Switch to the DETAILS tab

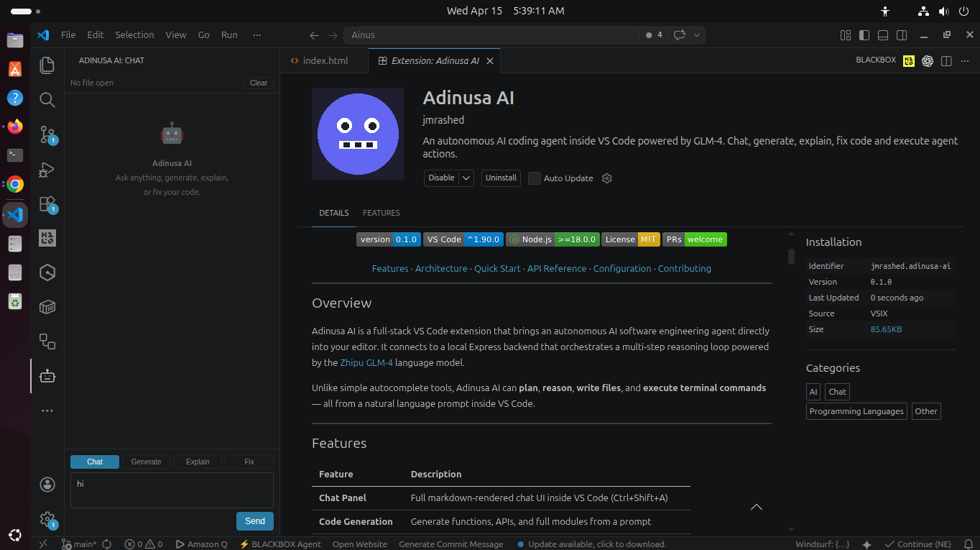pyautogui.click(x=334, y=213)
